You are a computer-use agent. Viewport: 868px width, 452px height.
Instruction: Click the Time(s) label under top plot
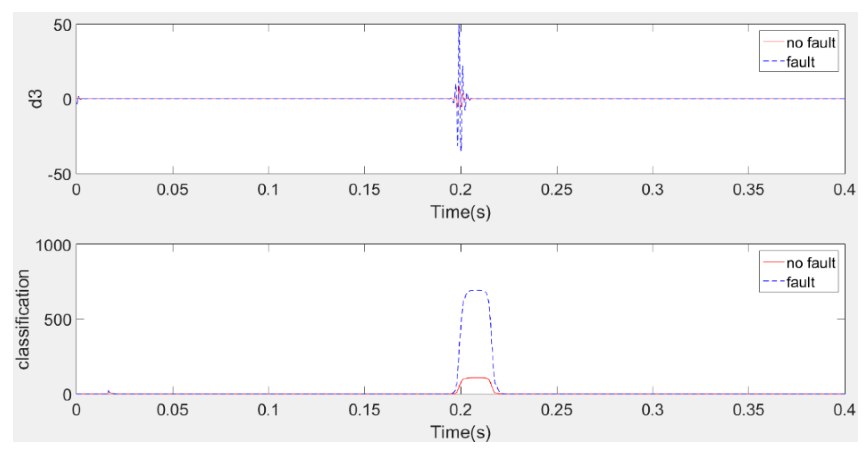click(x=460, y=212)
